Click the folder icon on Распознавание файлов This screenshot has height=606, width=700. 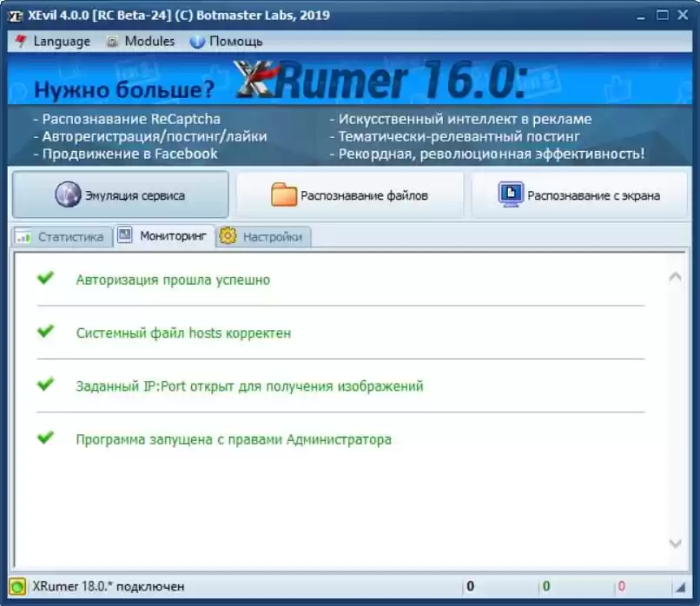pos(284,194)
